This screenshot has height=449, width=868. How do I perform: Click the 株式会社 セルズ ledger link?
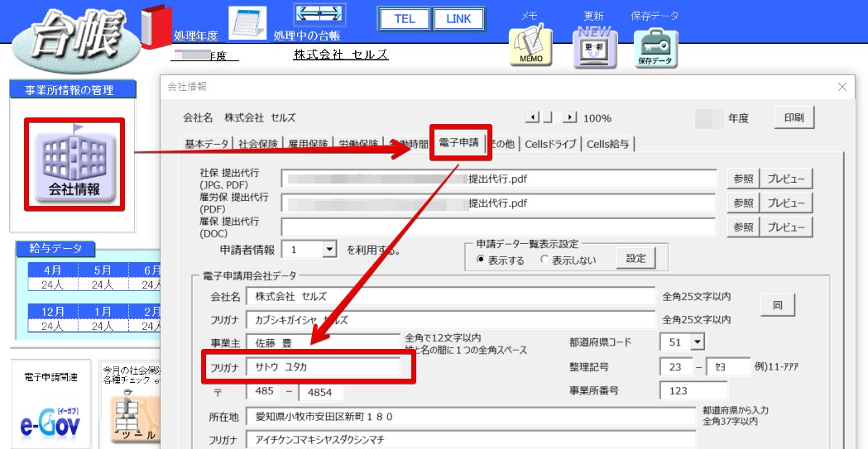(x=341, y=55)
